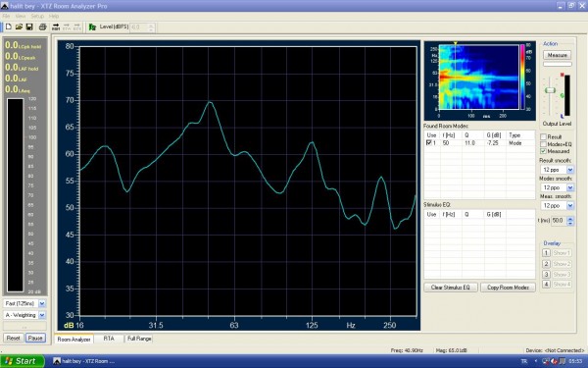Open a file with the folder icon
The image size is (588, 368).
pos(19,26)
